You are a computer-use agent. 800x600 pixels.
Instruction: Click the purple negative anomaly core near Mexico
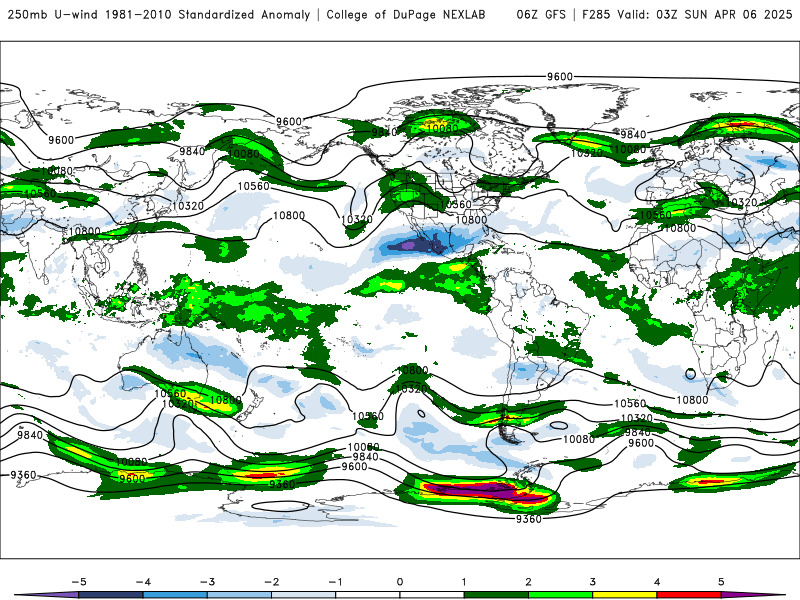(x=407, y=245)
